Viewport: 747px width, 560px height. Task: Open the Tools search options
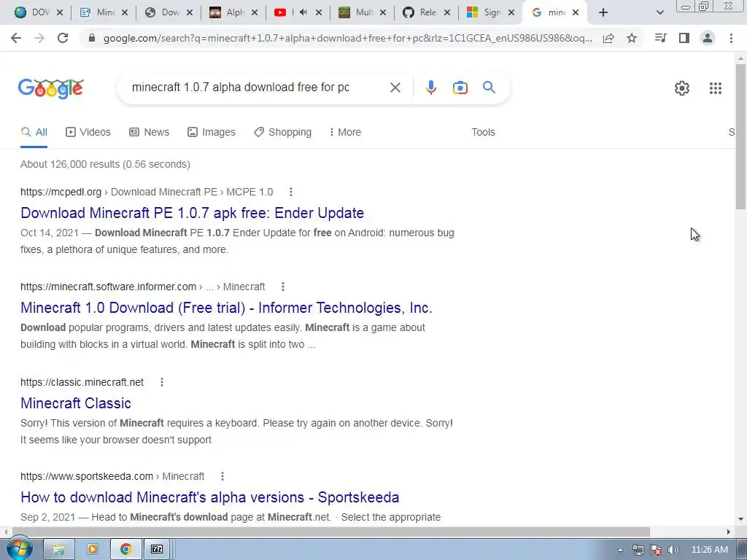coord(483,132)
